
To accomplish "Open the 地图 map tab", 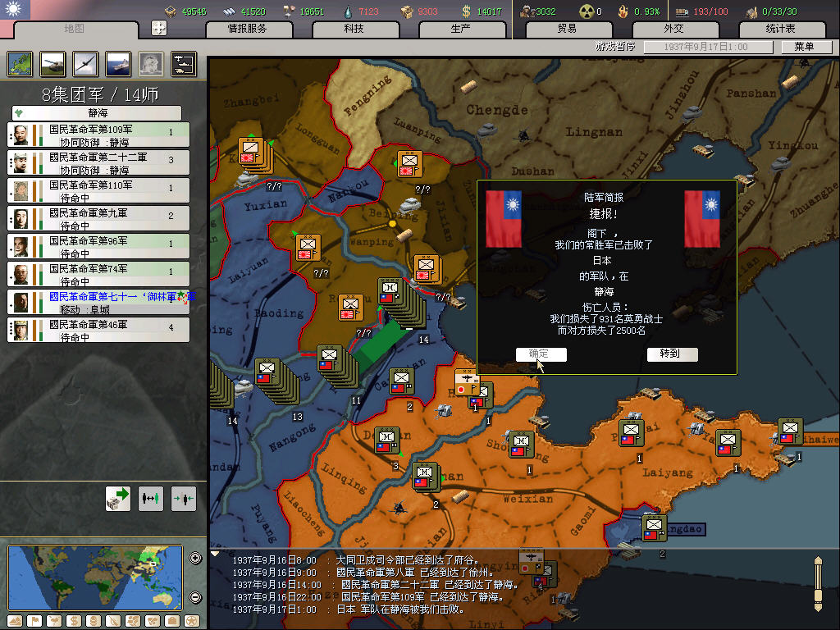I will tap(74, 29).
